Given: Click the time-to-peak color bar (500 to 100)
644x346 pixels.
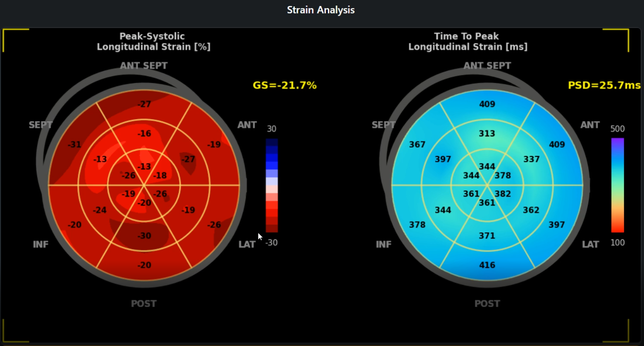Looking at the screenshot, I should point(618,186).
